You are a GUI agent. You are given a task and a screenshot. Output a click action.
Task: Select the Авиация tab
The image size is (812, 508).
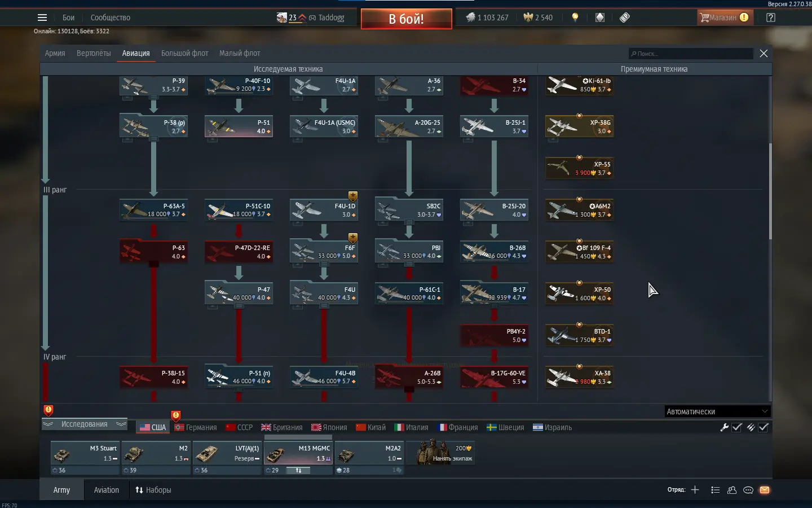tap(136, 53)
